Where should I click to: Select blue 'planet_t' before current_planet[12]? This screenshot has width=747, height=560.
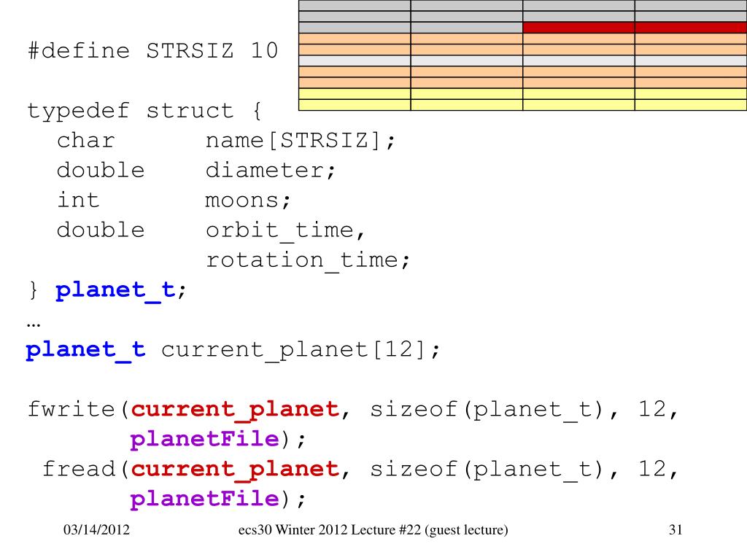point(86,351)
